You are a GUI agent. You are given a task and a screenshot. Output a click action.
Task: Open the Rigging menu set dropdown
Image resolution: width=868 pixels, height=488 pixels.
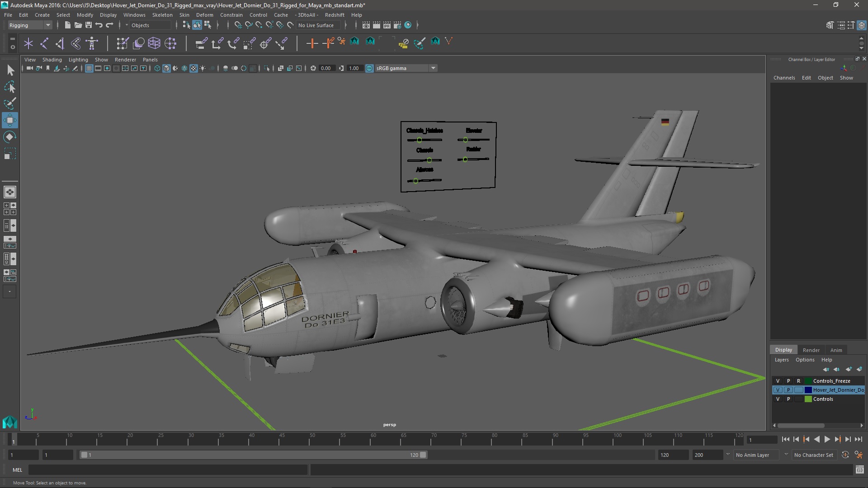30,25
